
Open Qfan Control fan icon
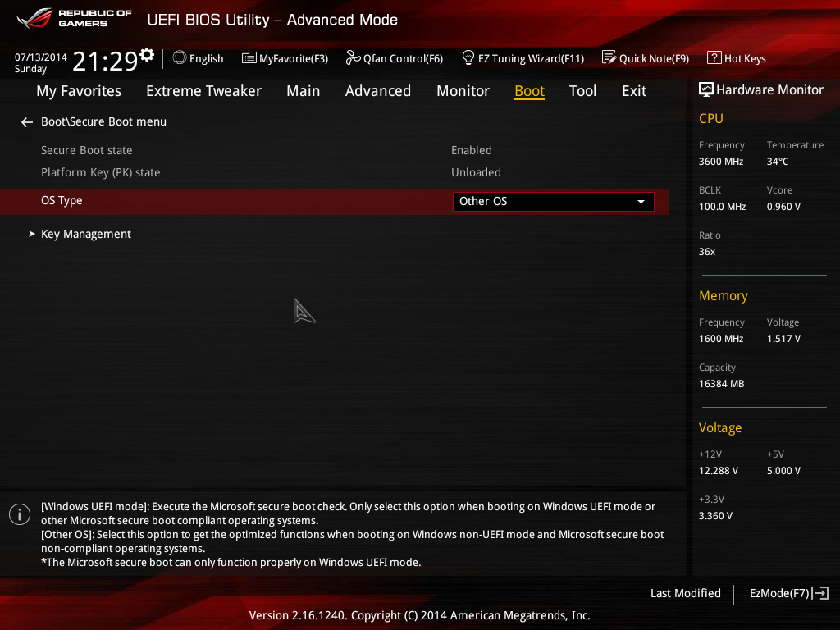point(353,58)
